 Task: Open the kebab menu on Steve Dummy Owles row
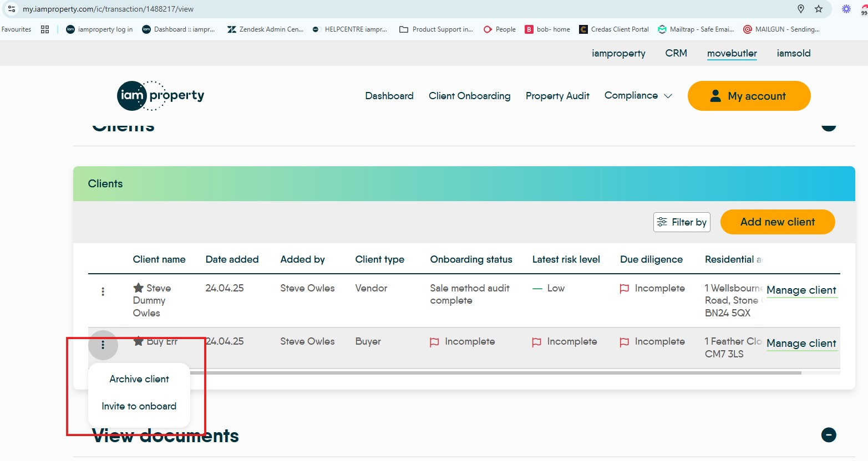point(103,291)
